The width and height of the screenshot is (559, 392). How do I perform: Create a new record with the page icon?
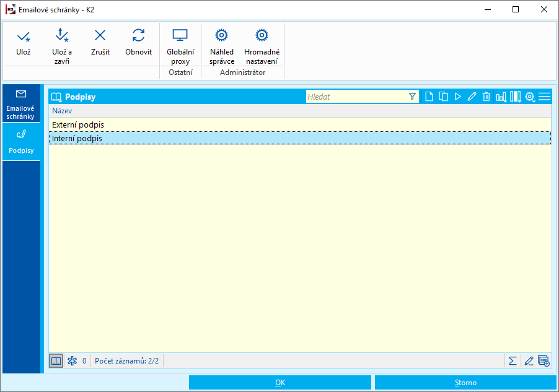tap(429, 97)
